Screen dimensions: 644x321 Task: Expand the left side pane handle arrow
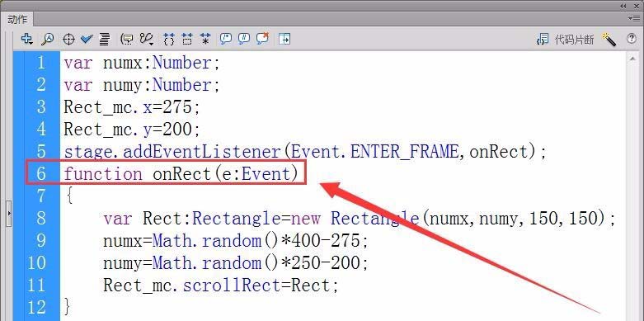click(x=8, y=214)
